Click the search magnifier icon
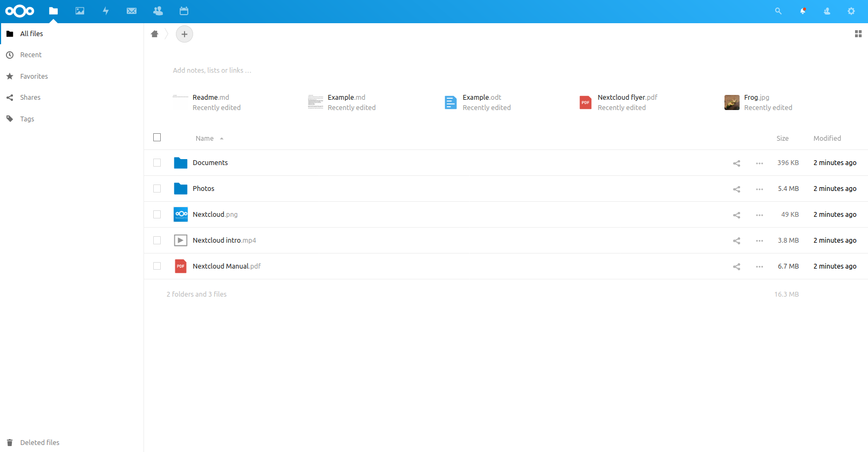 point(778,11)
